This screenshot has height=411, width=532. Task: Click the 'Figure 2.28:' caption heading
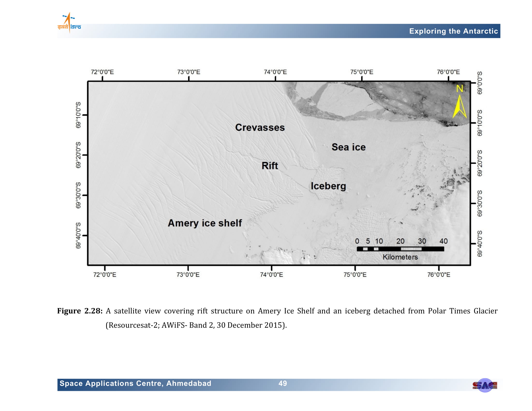click(x=80, y=311)
